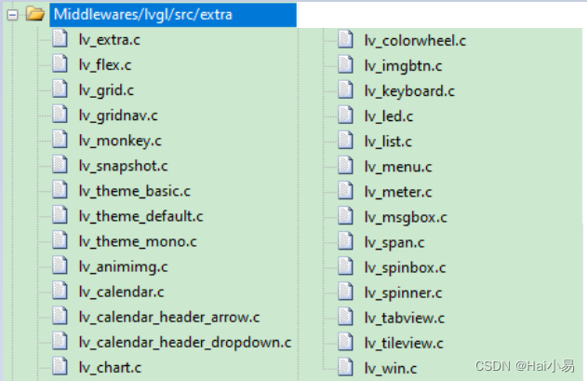Select the lv_spinbox.c file name

click(405, 267)
